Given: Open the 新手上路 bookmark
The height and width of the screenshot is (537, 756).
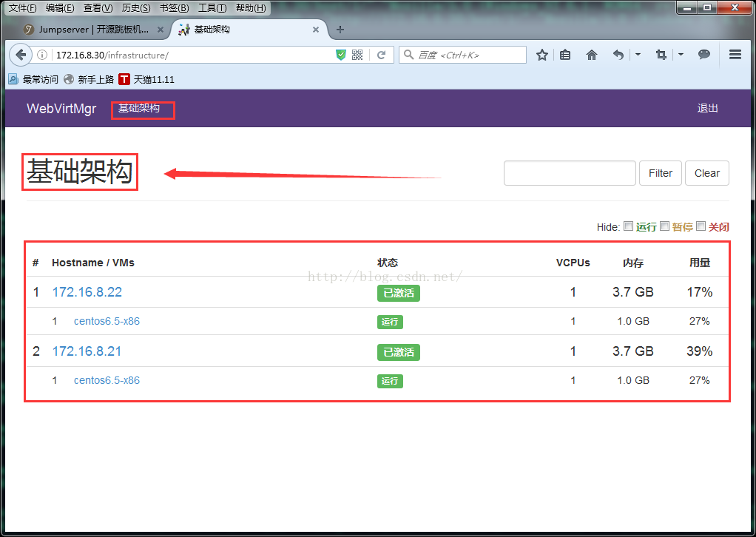Looking at the screenshot, I should [x=90, y=79].
